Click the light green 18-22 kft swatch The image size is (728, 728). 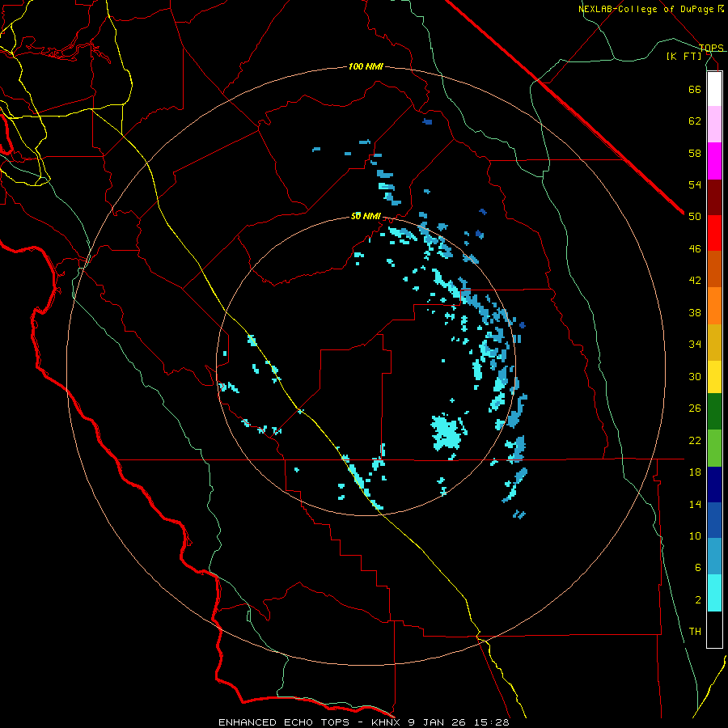click(x=714, y=448)
